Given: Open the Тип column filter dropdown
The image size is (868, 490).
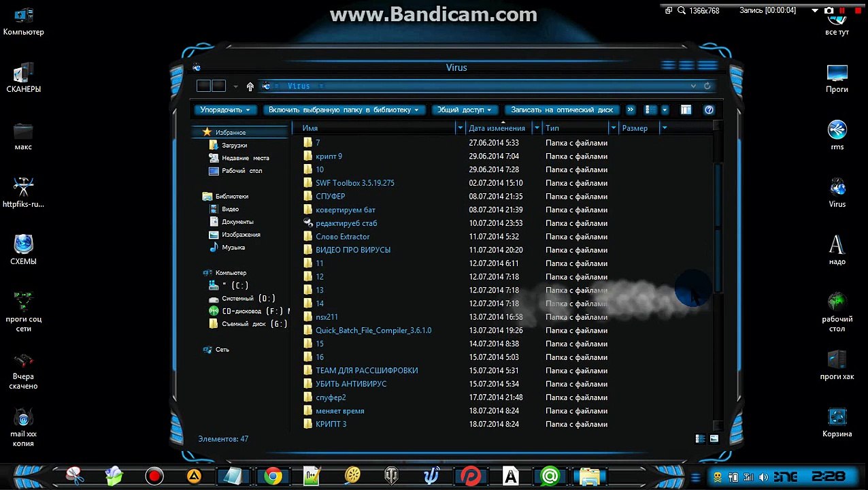Looking at the screenshot, I should (614, 128).
